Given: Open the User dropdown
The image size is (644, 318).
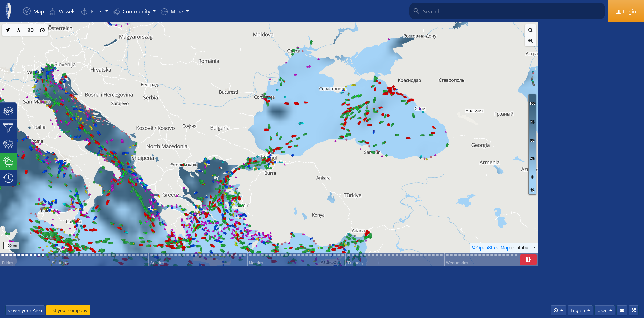Looking at the screenshot, I should (604, 310).
